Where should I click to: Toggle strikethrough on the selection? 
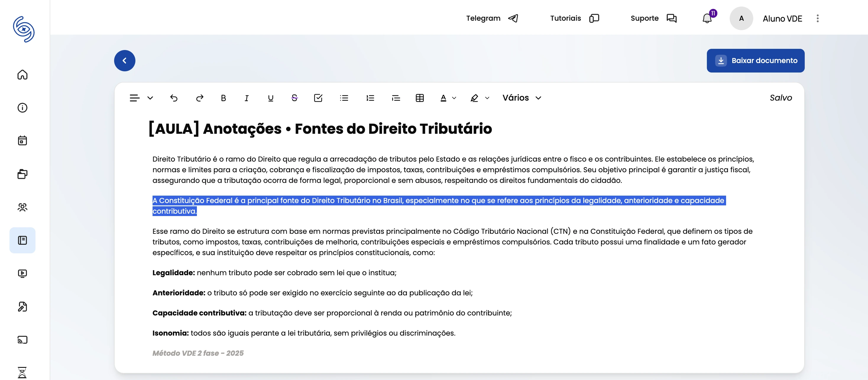pyautogui.click(x=294, y=98)
